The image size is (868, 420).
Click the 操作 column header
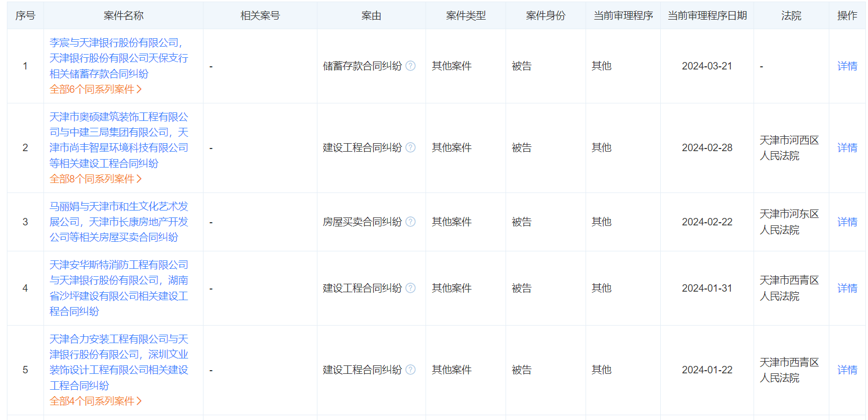click(847, 16)
